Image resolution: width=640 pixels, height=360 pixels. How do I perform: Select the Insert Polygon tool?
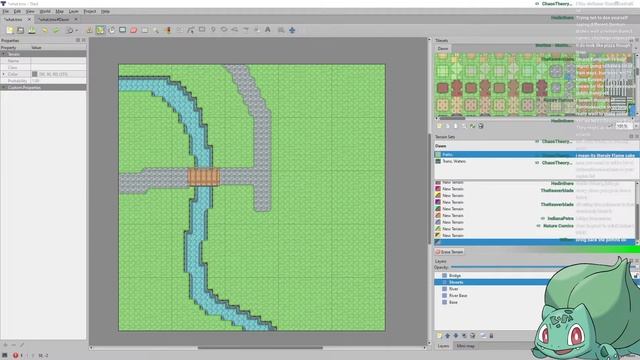pyautogui.click(x=235, y=30)
